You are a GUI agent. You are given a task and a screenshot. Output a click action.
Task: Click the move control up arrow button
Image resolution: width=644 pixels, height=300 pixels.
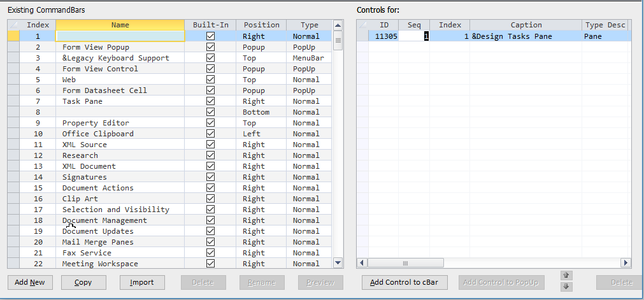[x=564, y=275]
